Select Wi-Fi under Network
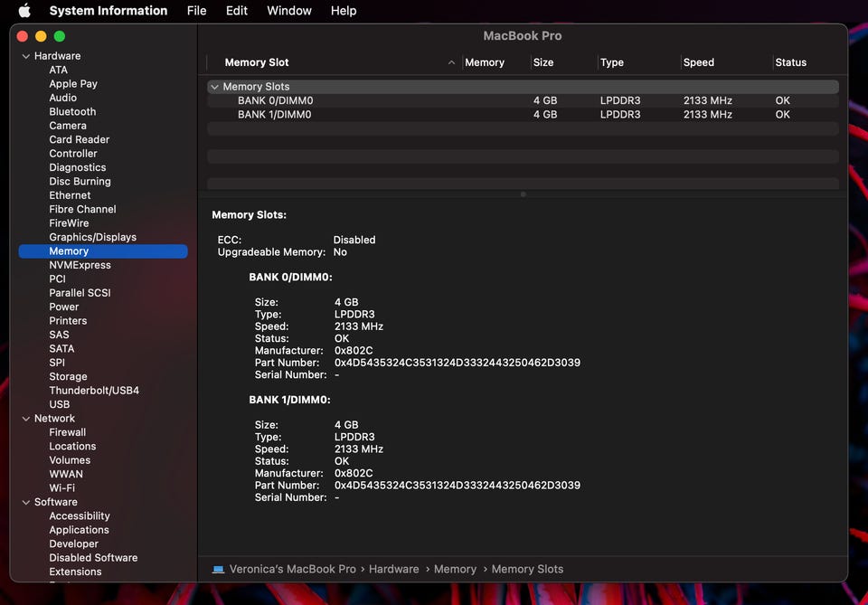The width and height of the screenshot is (868, 605). coord(62,487)
